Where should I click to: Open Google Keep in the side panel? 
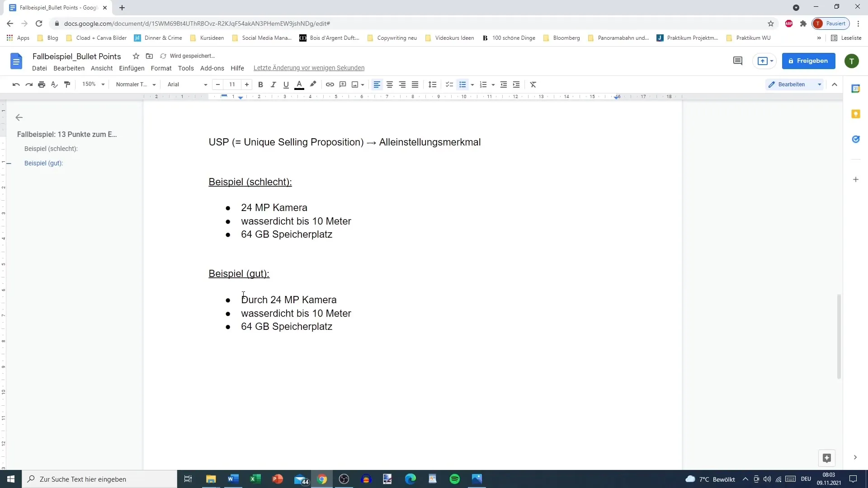[856, 114]
